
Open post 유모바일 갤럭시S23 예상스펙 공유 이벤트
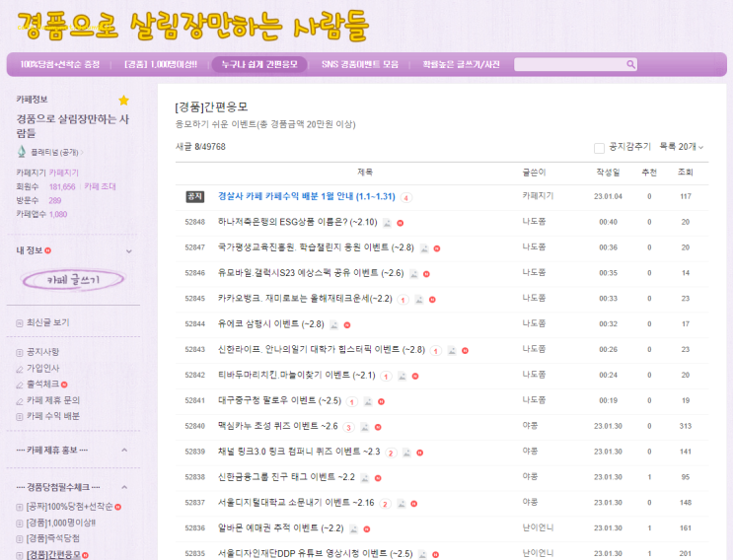tap(311, 273)
